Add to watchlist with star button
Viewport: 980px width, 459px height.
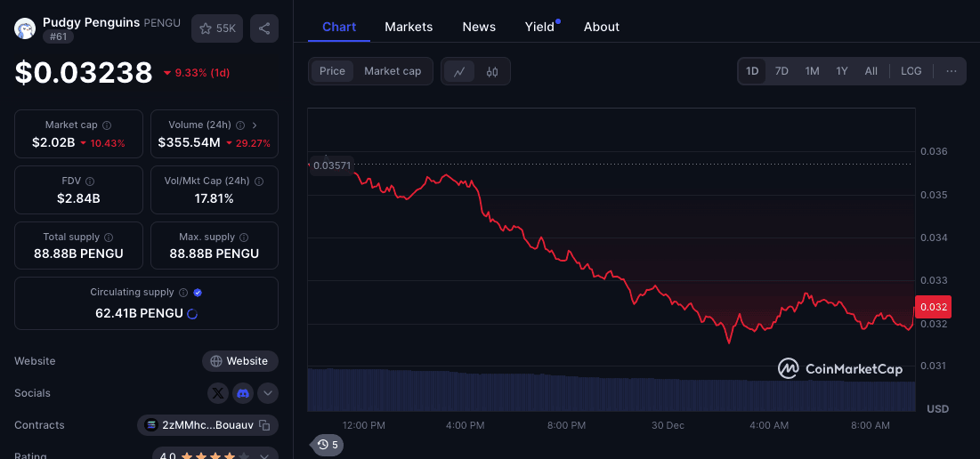(x=217, y=28)
